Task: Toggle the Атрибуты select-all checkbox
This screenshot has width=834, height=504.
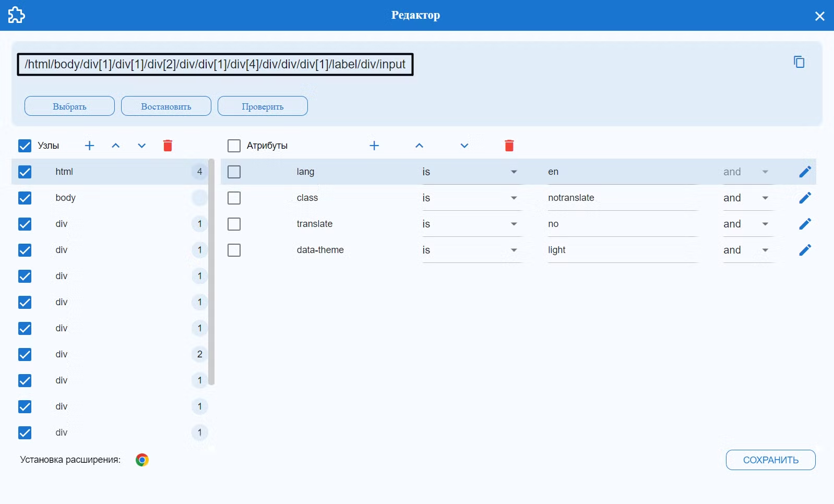Action: pyautogui.click(x=234, y=146)
